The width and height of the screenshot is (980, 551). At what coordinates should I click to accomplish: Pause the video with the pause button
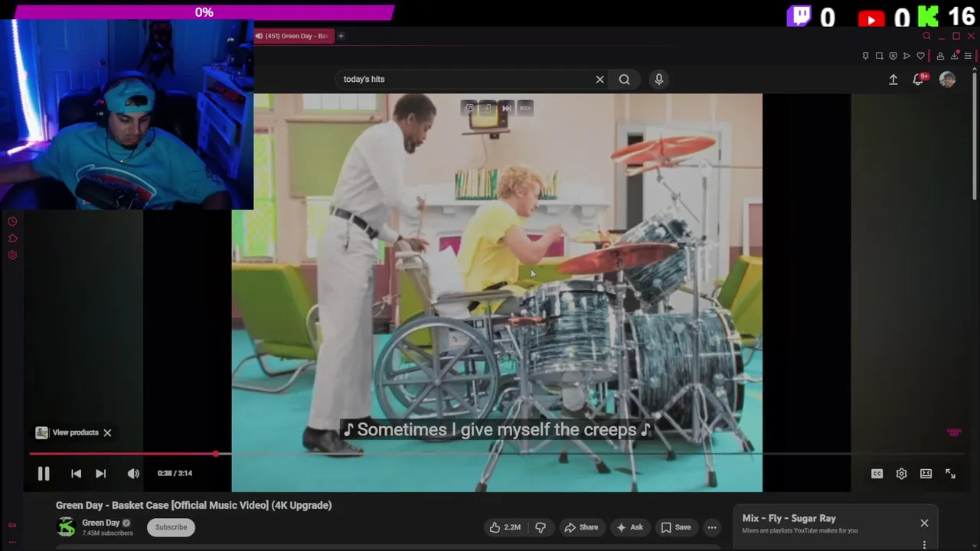pos(44,474)
